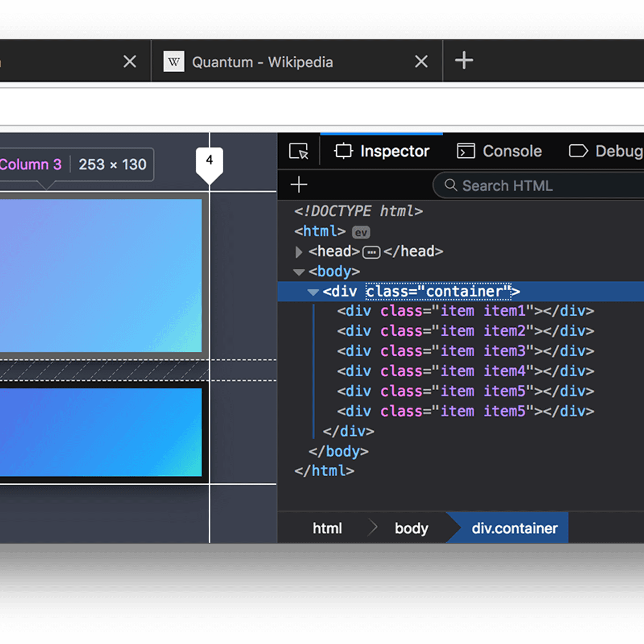Viewport: 644px width, 644px height.
Task: Switch to the Quantum - Wikipedia tab
Action: coord(262,62)
